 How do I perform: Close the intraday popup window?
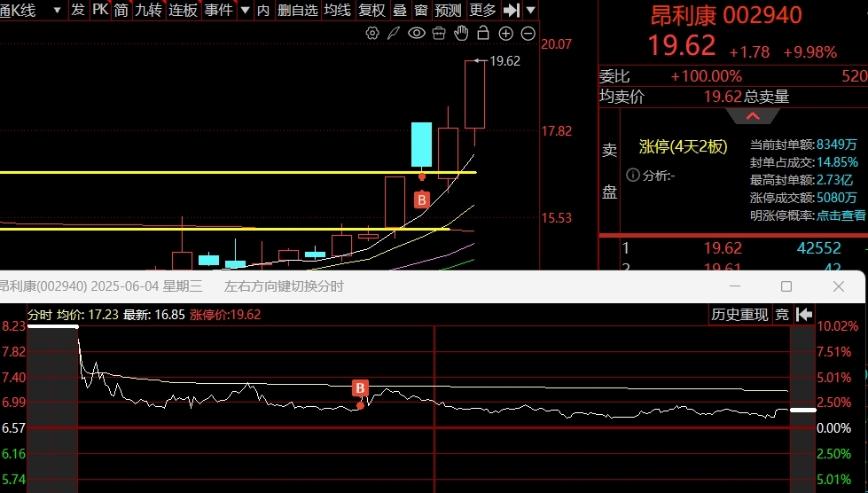[839, 286]
